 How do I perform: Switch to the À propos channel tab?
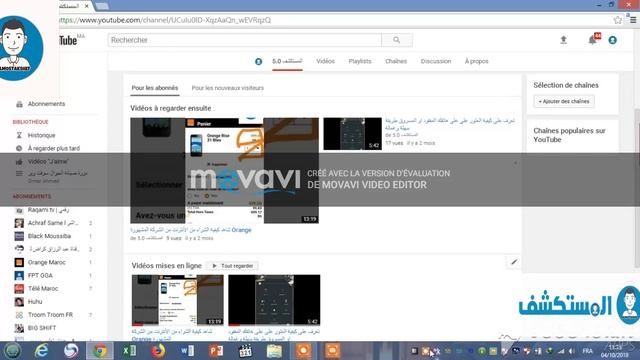click(476, 61)
